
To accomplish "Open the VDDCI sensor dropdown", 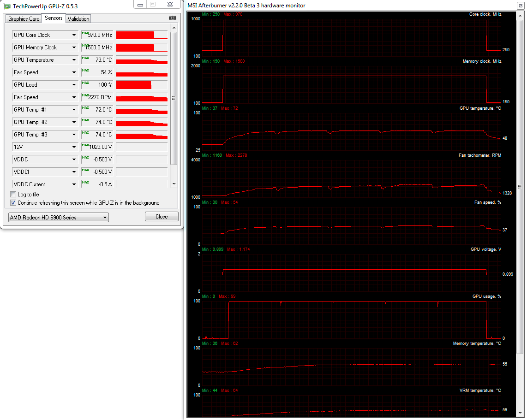I will click(x=74, y=172).
